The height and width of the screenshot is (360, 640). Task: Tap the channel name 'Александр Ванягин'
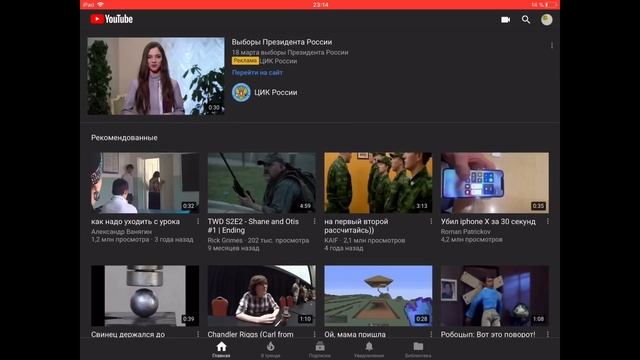pos(121,231)
